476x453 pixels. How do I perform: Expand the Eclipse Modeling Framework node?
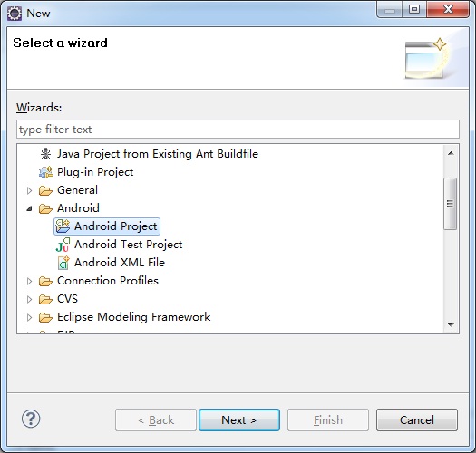coord(29,317)
